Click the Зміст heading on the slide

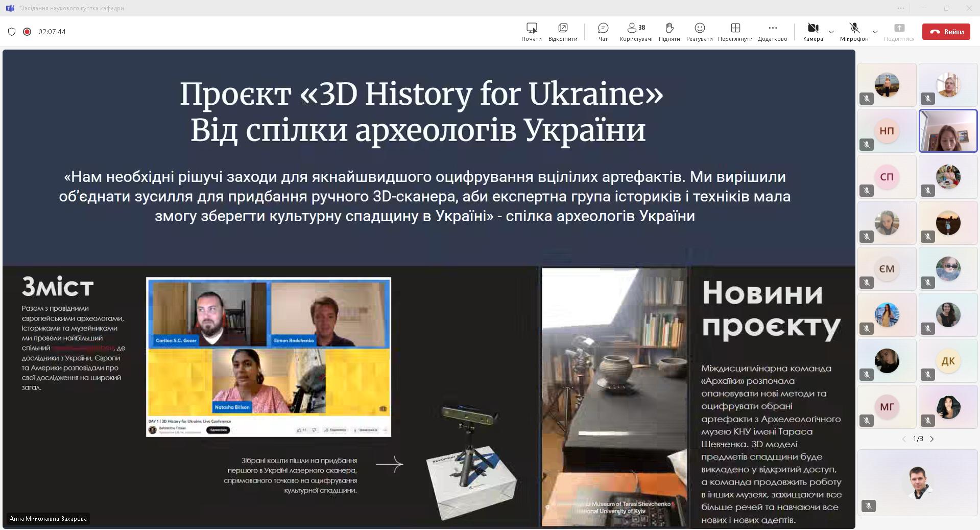tap(58, 287)
